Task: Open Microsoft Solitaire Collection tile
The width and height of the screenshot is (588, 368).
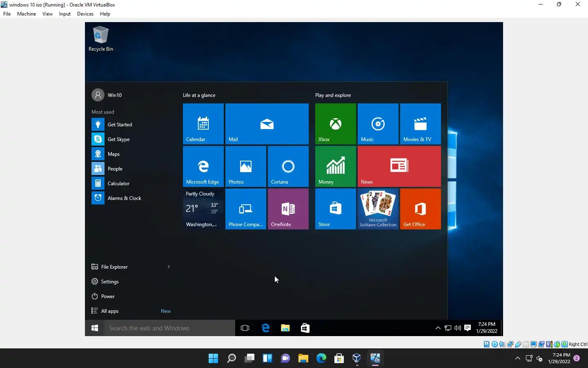Action: coord(378,209)
